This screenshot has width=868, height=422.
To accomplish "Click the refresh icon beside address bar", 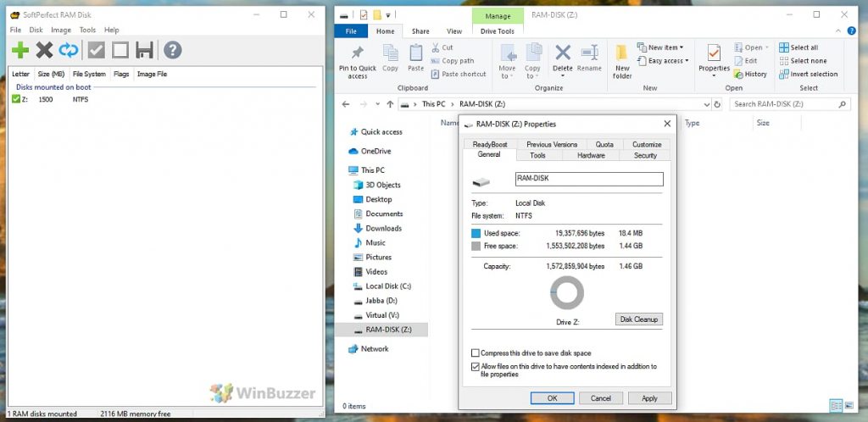I will [x=717, y=104].
